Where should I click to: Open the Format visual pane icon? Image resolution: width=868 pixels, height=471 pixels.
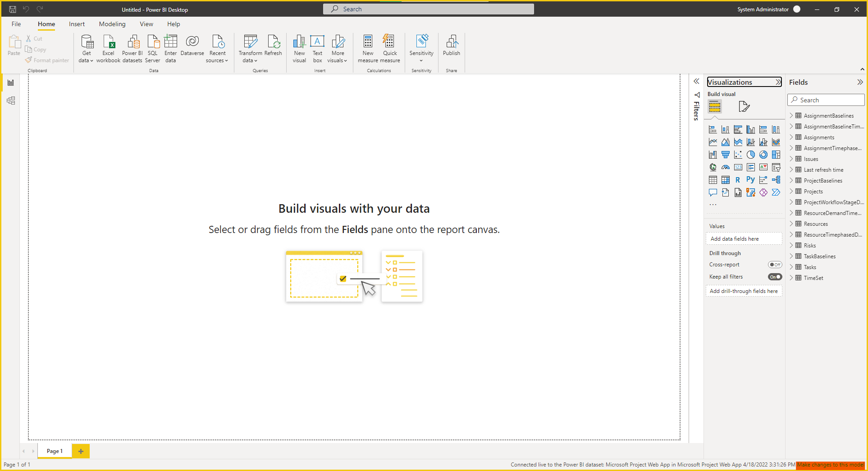tap(744, 107)
